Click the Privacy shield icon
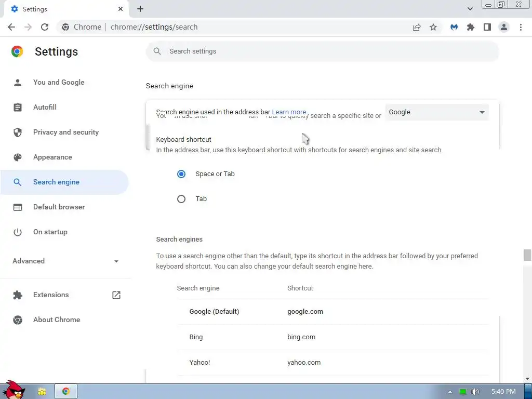 click(17, 132)
